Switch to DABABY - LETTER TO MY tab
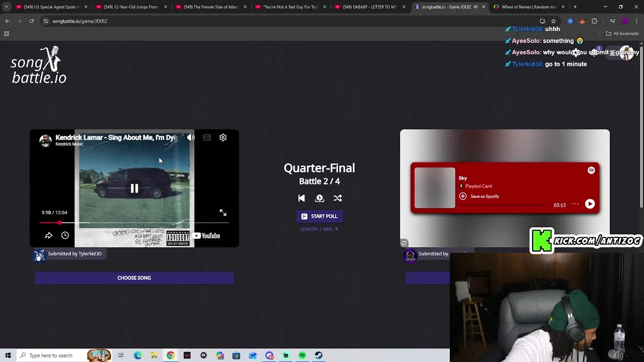The width and height of the screenshot is (644, 362). click(369, 7)
